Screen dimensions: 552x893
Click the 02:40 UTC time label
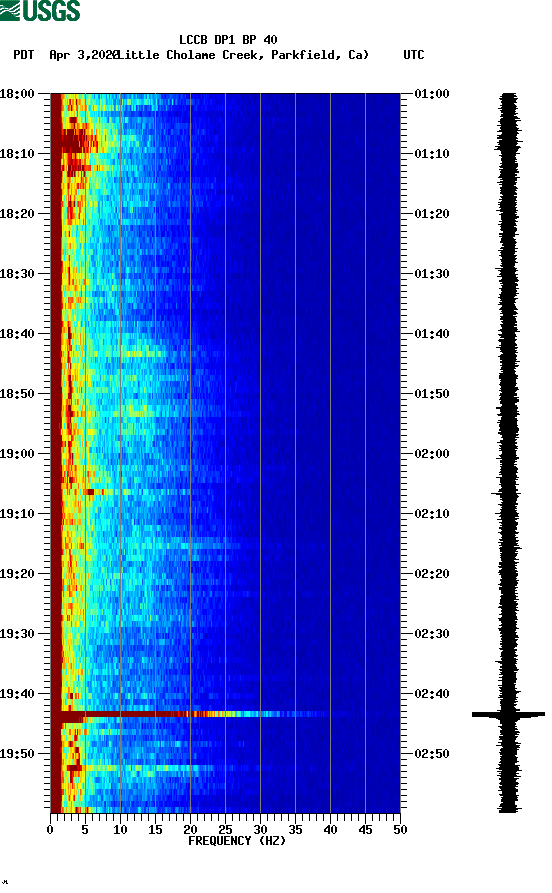[432, 694]
